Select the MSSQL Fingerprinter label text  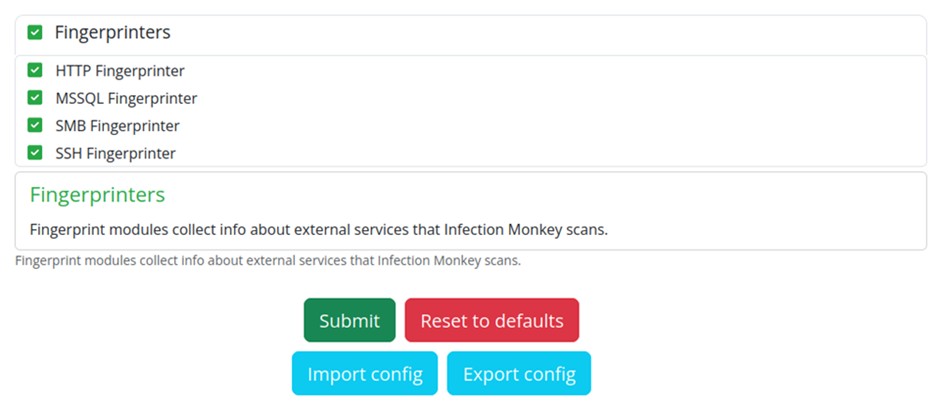(126, 98)
